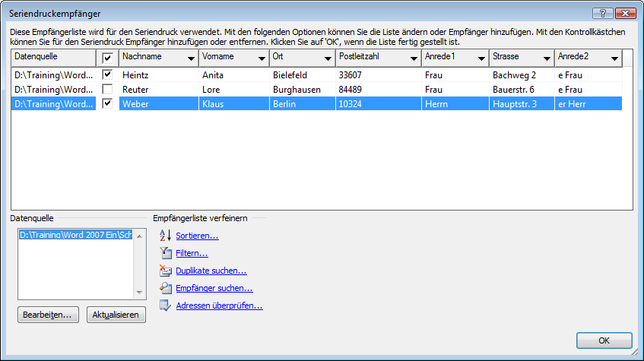Viewport: 644px width, 361px height.
Task: Toggle the select-all checkbox in header
Action: (x=107, y=58)
